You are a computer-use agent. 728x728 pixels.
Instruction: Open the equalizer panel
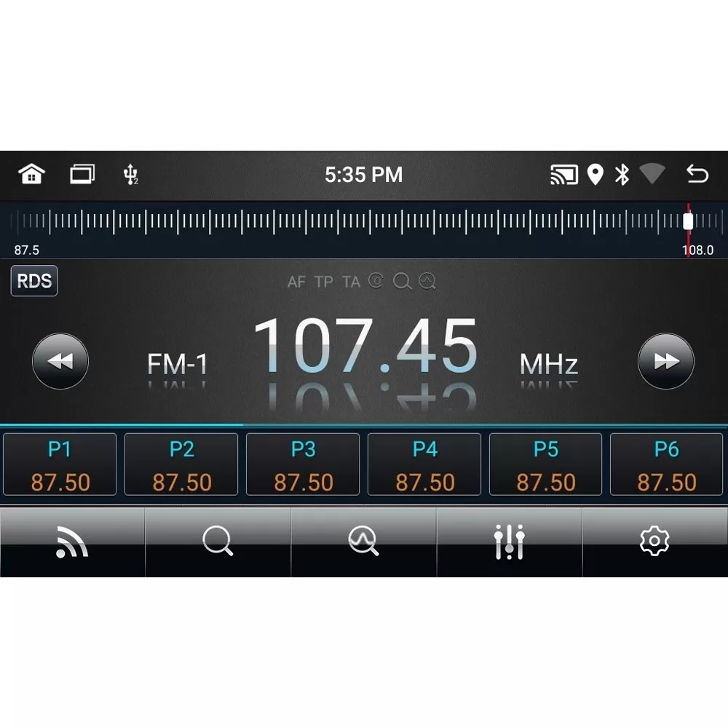(x=509, y=542)
